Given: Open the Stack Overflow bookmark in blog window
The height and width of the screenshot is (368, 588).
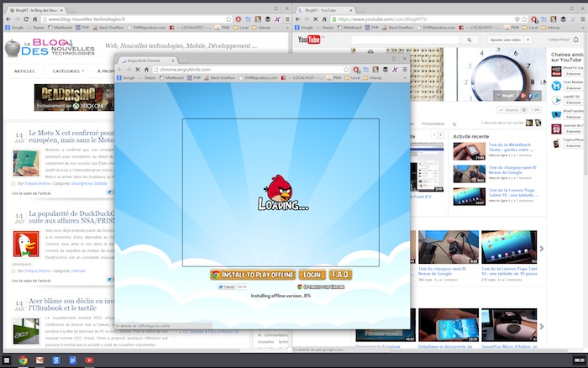Looking at the screenshot, I should (109, 28).
